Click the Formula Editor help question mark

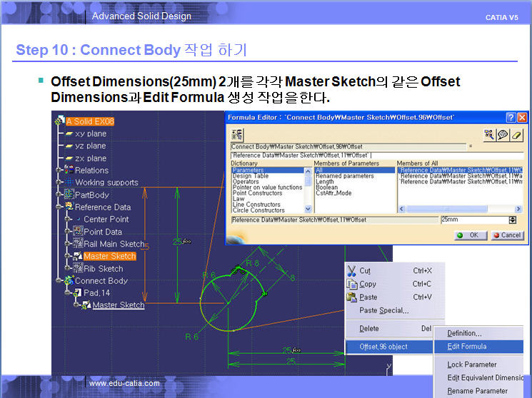pyautogui.click(x=511, y=117)
